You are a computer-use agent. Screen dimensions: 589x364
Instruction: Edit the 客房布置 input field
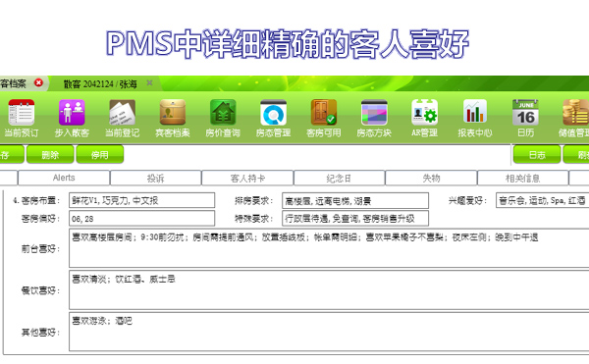[142, 200]
